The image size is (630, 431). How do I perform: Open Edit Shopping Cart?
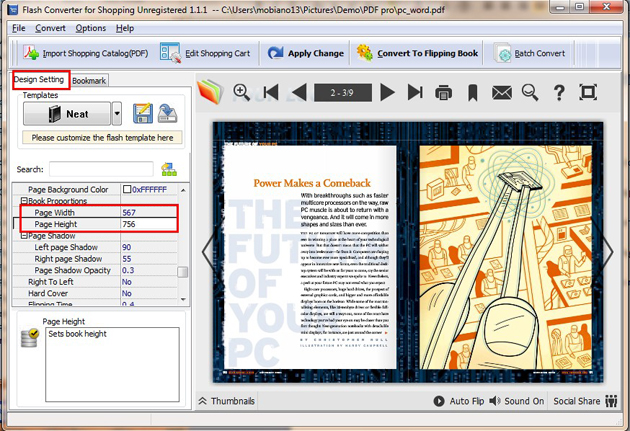[x=205, y=53]
